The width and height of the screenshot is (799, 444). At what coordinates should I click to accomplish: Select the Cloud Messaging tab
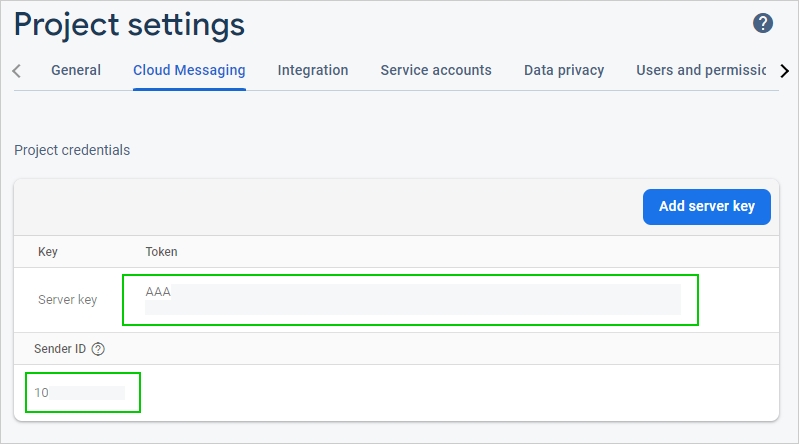coord(189,70)
